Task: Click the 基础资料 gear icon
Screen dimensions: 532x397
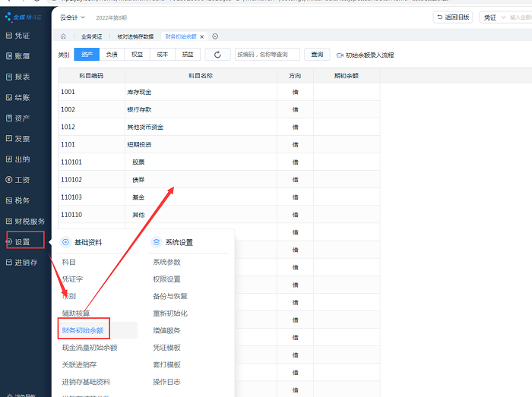Action: (x=65, y=242)
